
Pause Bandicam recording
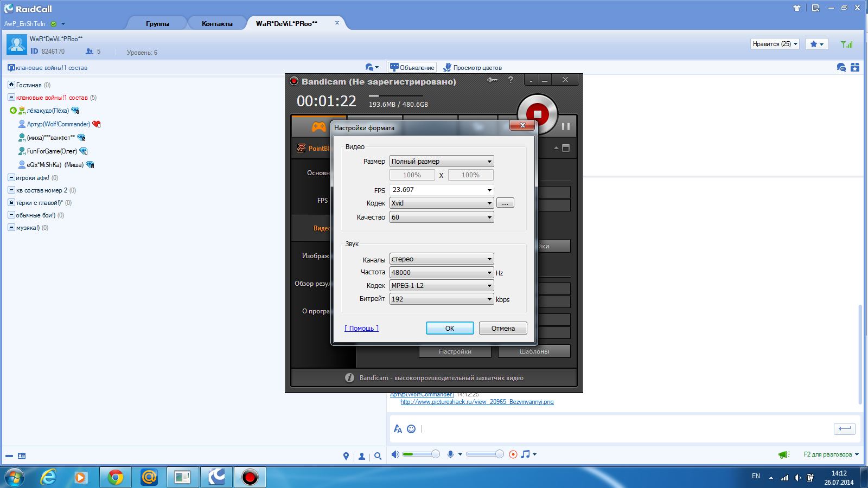(x=565, y=126)
